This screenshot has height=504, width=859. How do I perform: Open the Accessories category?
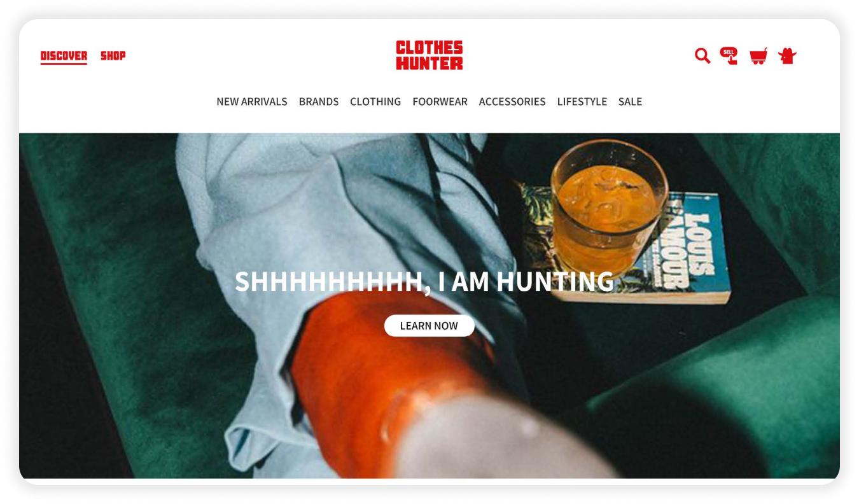coord(512,101)
